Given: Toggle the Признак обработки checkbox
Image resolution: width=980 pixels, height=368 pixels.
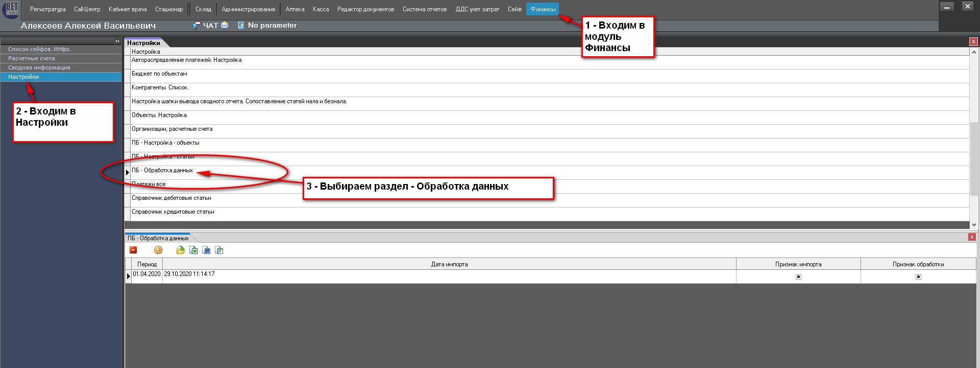Looking at the screenshot, I should pos(918,277).
